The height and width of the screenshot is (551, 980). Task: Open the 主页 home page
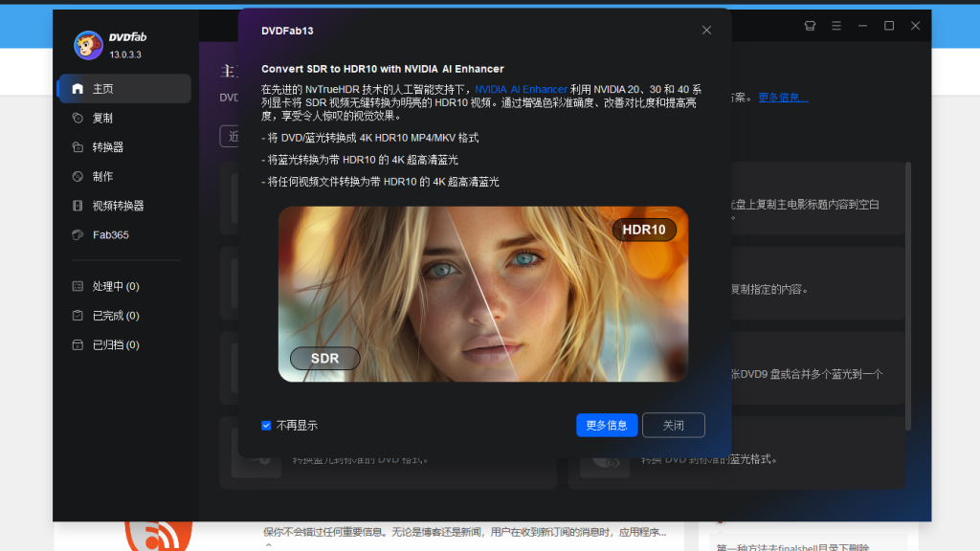click(124, 89)
